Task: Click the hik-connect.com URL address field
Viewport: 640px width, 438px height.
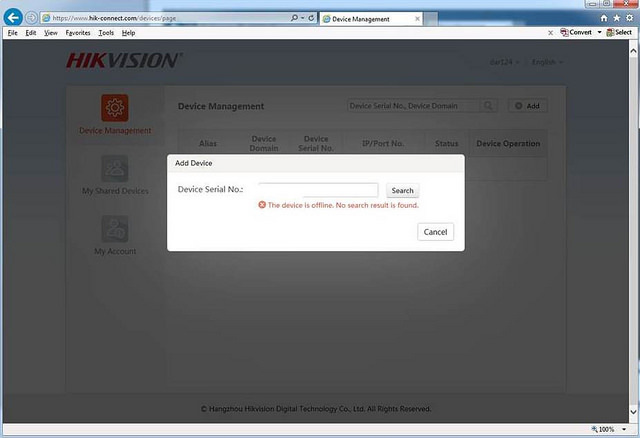Action: pos(165,18)
